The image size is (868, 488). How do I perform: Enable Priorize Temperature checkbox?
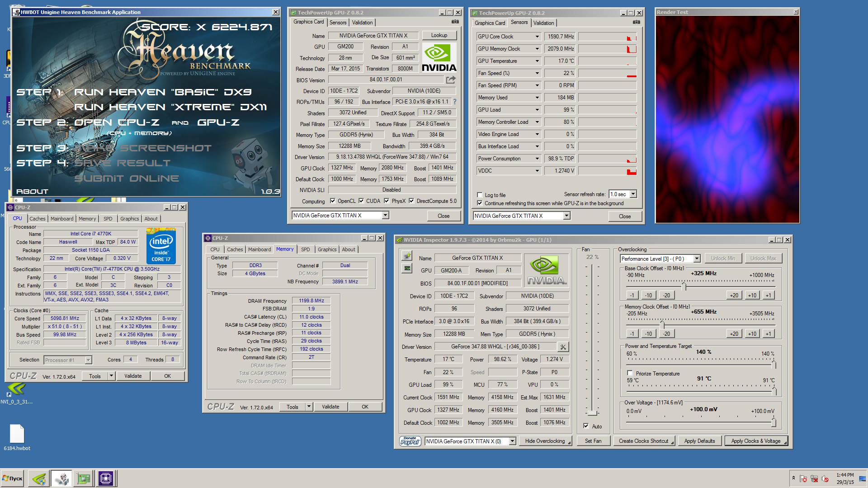tap(630, 373)
